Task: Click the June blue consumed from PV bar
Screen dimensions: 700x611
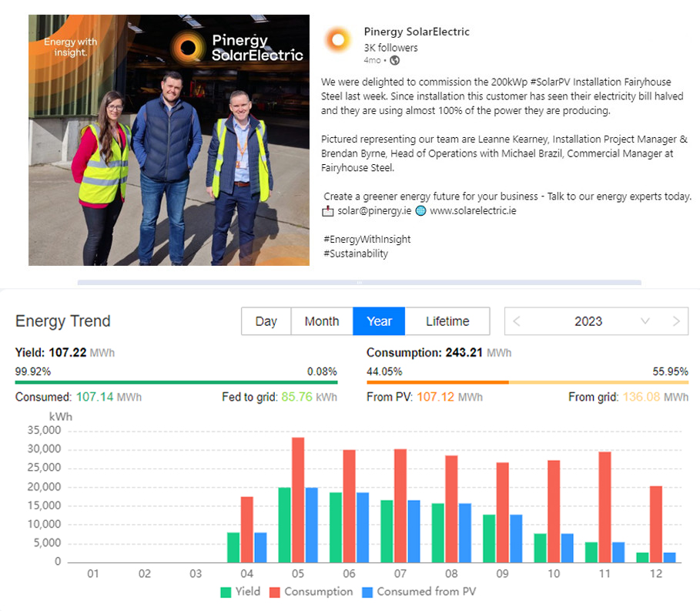Action: click(x=363, y=528)
